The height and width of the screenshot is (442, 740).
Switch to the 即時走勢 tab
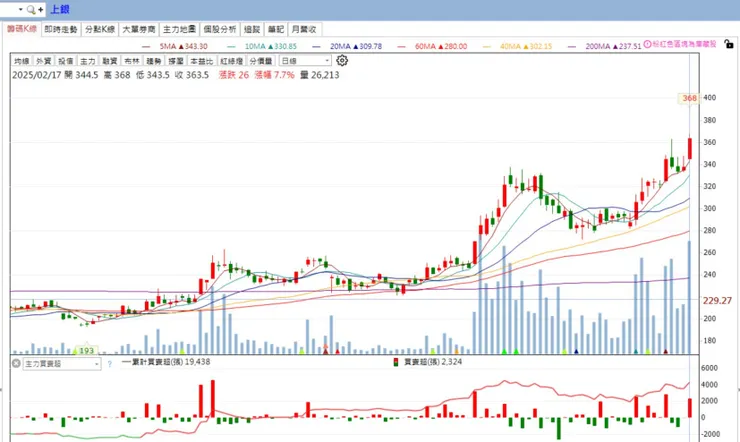(60, 29)
